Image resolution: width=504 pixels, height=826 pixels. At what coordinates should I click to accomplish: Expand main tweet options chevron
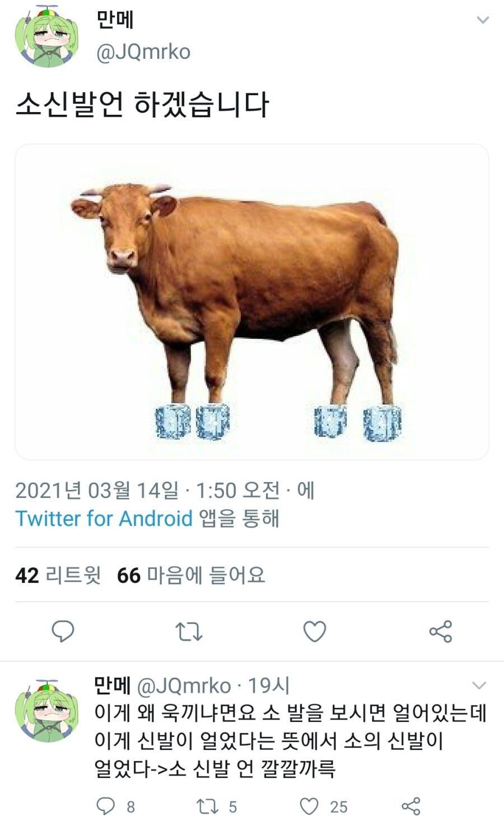click(483, 20)
